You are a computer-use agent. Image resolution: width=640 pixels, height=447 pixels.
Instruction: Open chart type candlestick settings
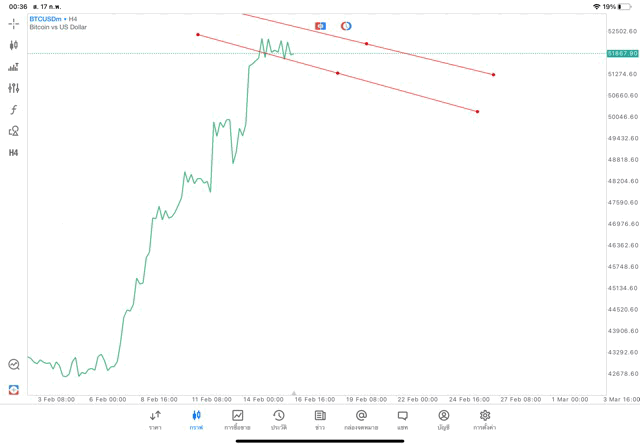[14, 45]
